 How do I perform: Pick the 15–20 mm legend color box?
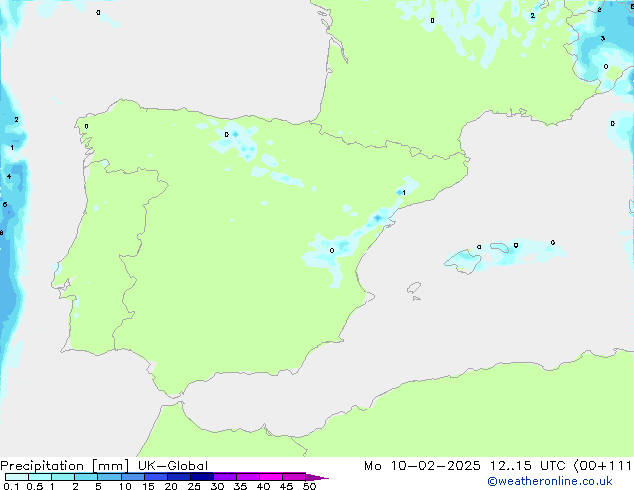pos(155,477)
